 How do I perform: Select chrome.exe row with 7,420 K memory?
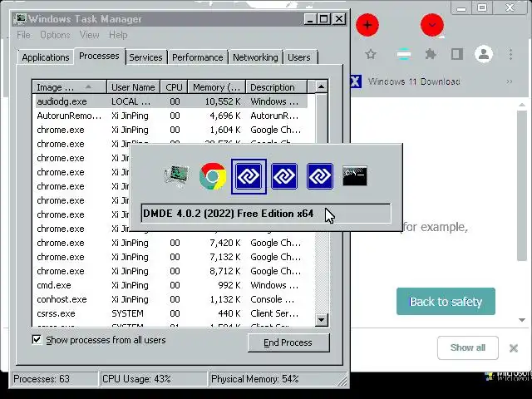tap(171, 243)
